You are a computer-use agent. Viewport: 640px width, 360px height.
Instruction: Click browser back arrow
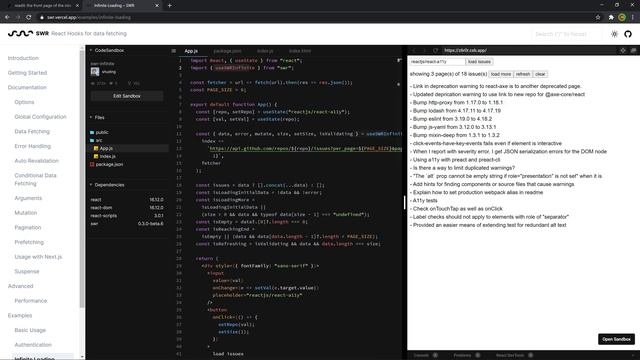[x=7, y=17]
